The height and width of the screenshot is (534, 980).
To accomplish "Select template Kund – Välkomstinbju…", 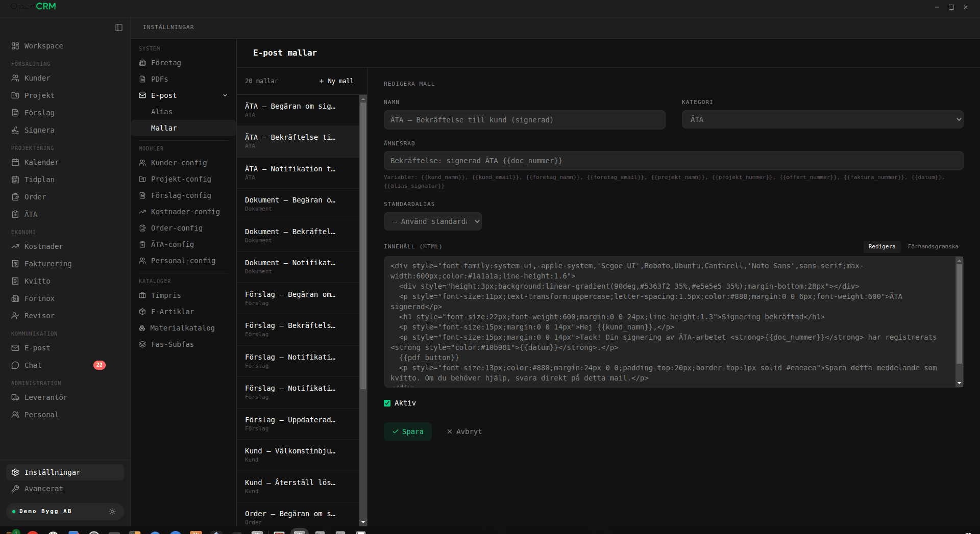I will [298, 455].
